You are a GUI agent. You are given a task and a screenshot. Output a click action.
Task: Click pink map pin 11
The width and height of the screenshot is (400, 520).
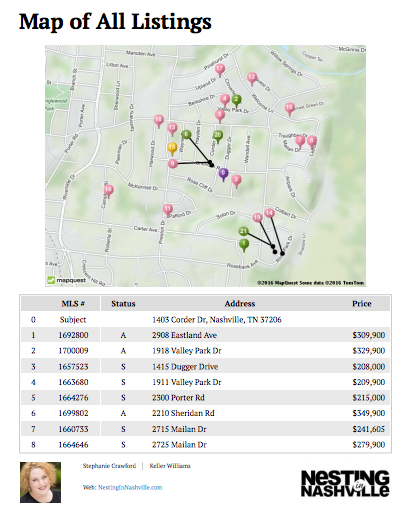(168, 211)
